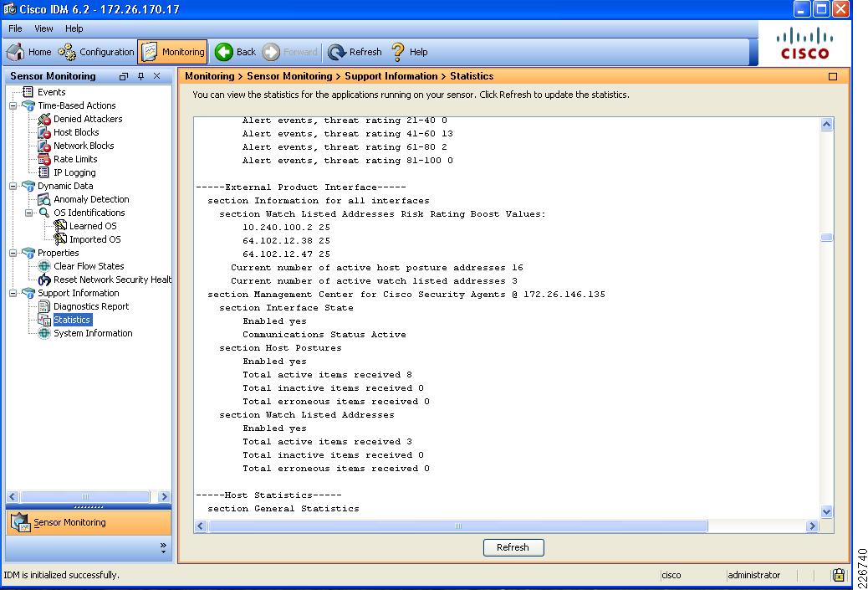Open the Diagnostics Report
The height and width of the screenshot is (590, 868).
coord(92,306)
